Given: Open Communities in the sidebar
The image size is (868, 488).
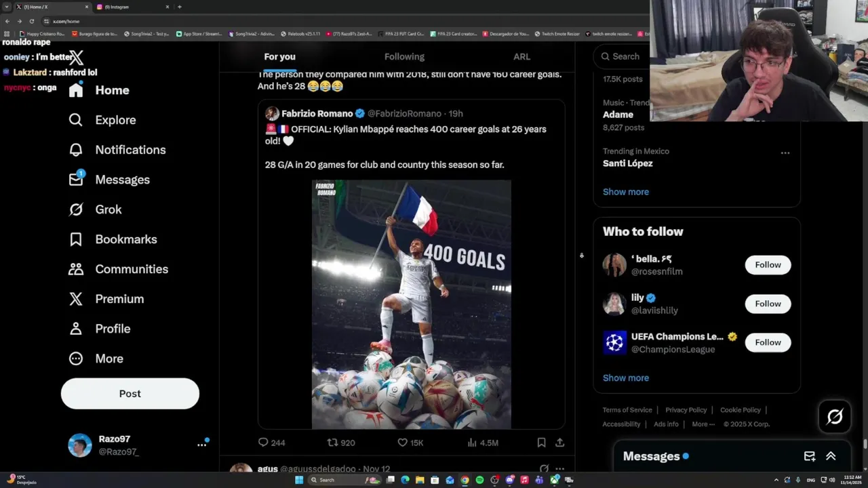Looking at the screenshot, I should (118, 269).
